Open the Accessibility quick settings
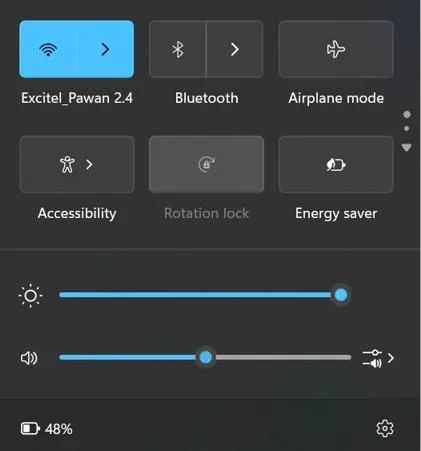This screenshot has width=421, height=451. coord(67,164)
